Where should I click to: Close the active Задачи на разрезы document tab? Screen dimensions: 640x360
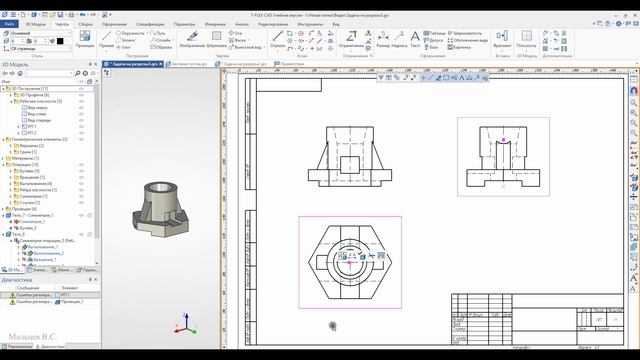[161, 64]
